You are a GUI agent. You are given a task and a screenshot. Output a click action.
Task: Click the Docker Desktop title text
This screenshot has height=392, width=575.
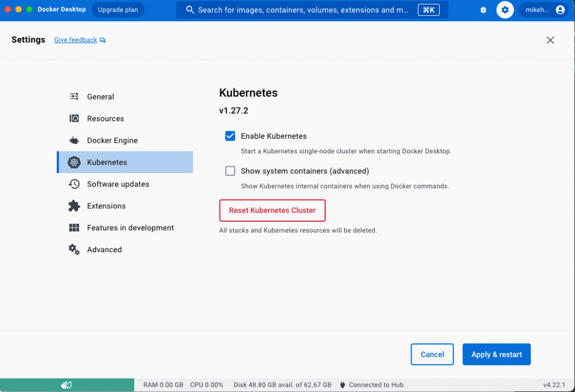click(x=62, y=10)
